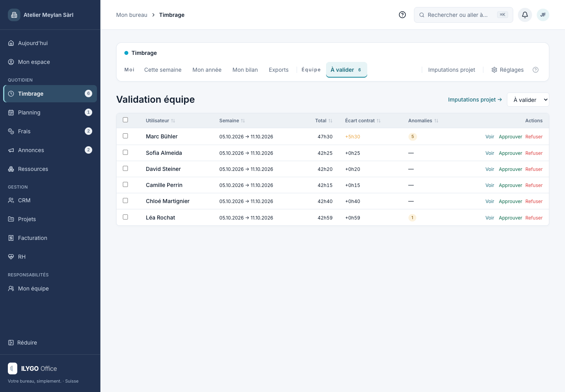
Task: Switch to the Cette semaine tab
Action: coord(163,70)
